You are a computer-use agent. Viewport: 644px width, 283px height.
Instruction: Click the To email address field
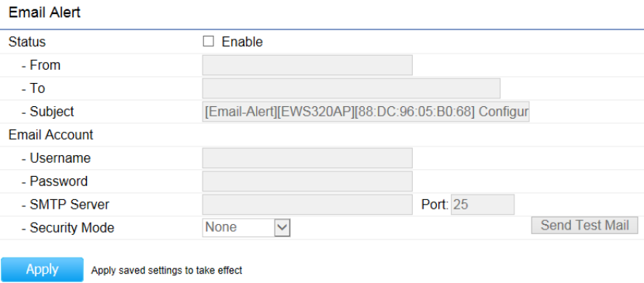coord(351,88)
